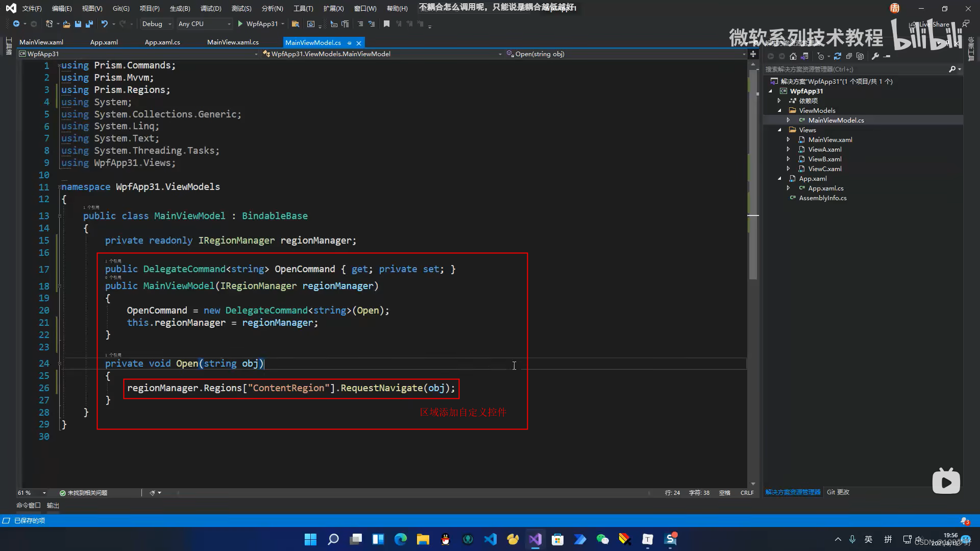Click the 未找到相关问题 status indicator

tap(83, 493)
